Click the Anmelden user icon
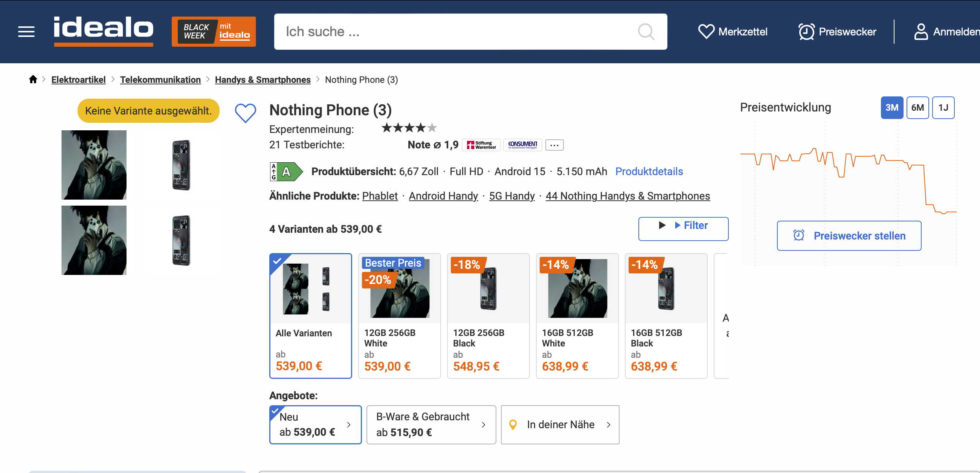Image resolution: width=980 pixels, height=473 pixels. [x=920, y=32]
